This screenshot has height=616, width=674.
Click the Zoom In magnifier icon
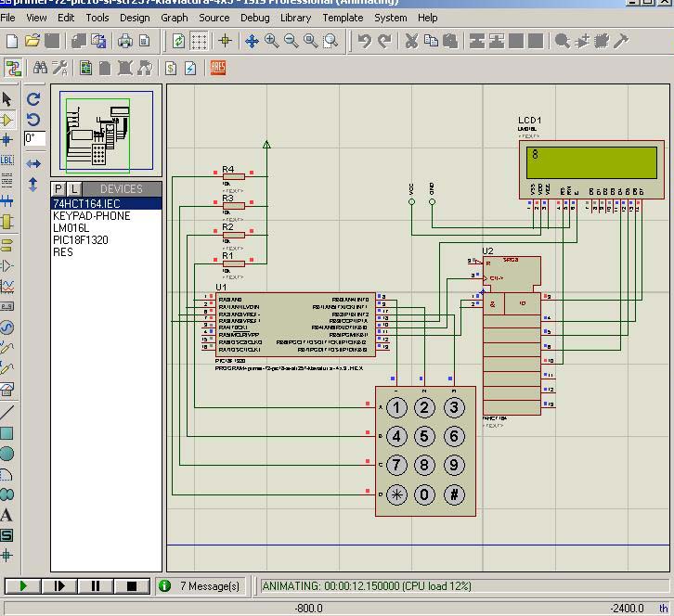[271, 41]
